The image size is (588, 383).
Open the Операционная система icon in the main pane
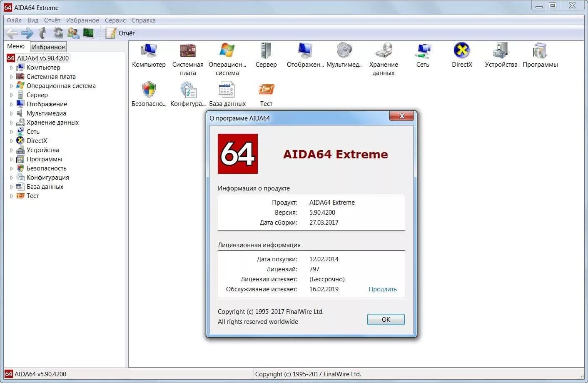tap(227, 51)
